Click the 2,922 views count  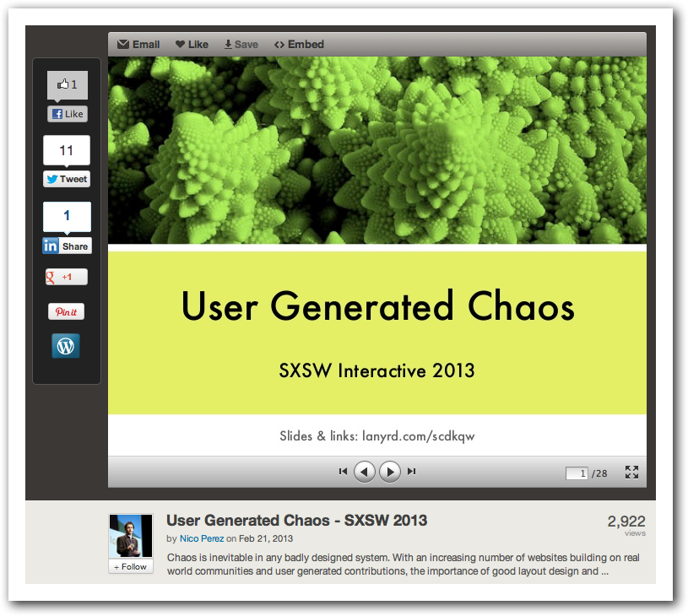[626, 521]
